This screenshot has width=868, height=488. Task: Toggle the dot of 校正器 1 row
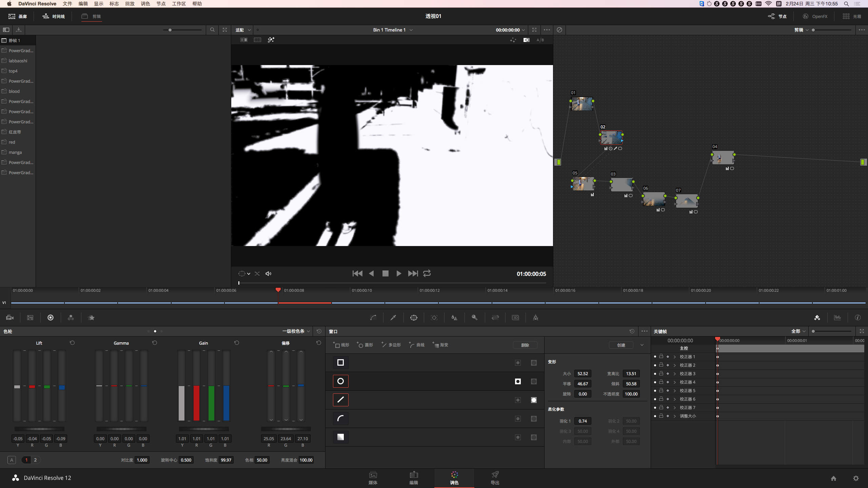point(655,357)
